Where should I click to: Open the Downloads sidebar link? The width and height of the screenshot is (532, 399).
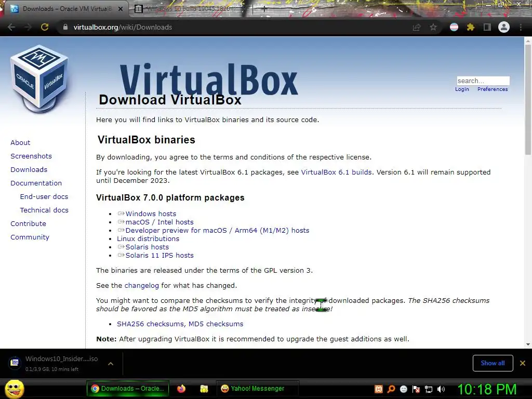(x=29, y=170)
